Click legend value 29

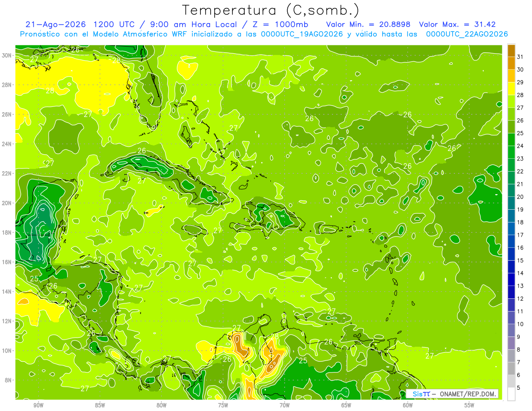[x=520, y=82]
